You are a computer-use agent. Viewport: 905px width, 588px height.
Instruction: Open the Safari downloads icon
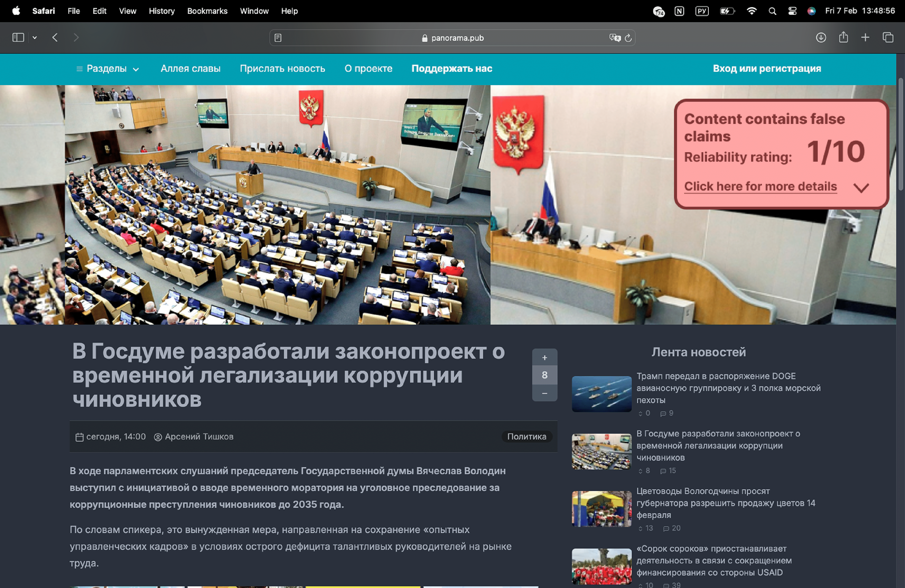pyautogui.click(x=821, y=37)
